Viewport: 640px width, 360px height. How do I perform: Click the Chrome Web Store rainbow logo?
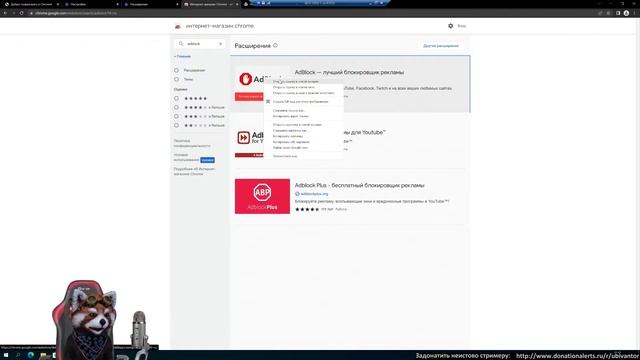pyautogui.click(x=178, y=26)
